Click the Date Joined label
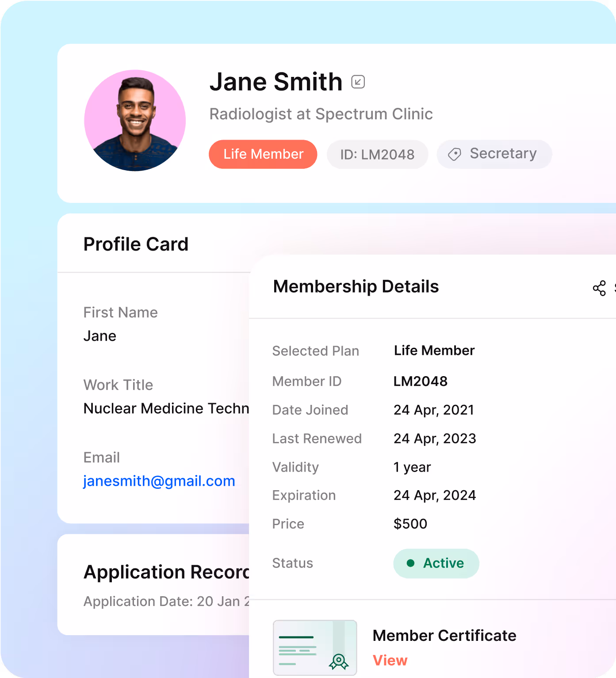Viewport: 616px width, 678px height. [x=310, y=410]
